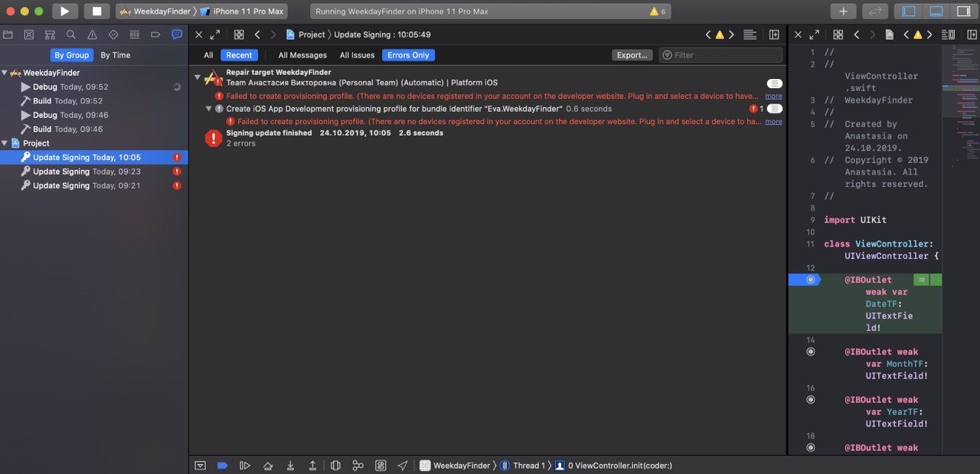Switch report grouping to By Group
Viewport: 980px width, 474px height.
point(71,55)
